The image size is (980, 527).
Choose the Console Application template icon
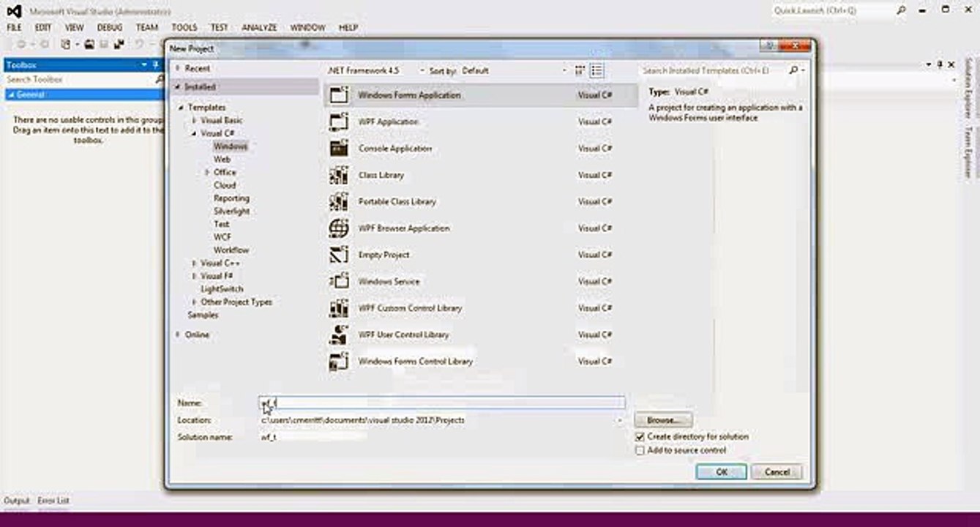click(x=339, y=149)
